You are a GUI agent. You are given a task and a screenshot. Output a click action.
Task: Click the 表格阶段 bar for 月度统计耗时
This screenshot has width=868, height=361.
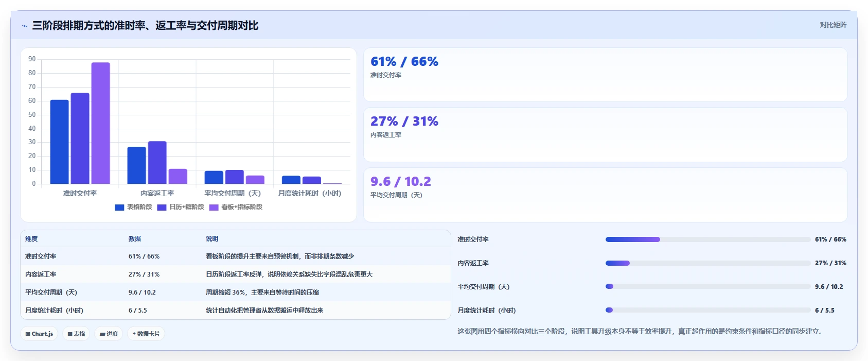click(x=291, y=180)
